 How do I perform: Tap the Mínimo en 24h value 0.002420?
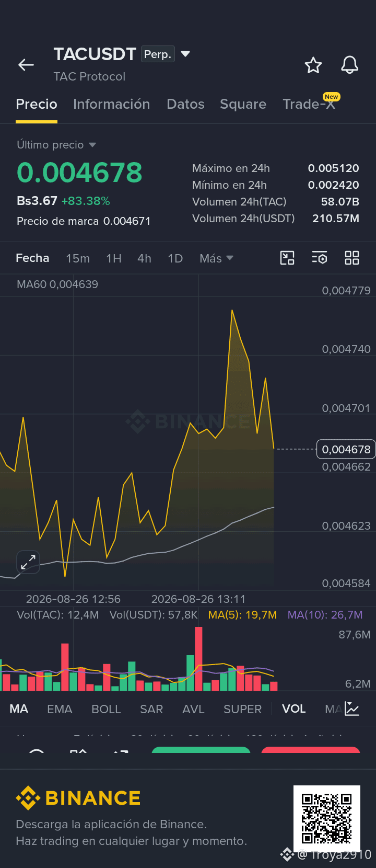point(334,185)
